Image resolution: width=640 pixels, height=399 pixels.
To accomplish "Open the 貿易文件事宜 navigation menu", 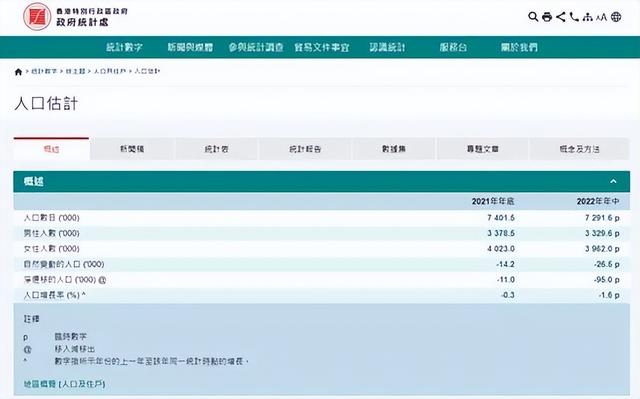I will 322,47.
